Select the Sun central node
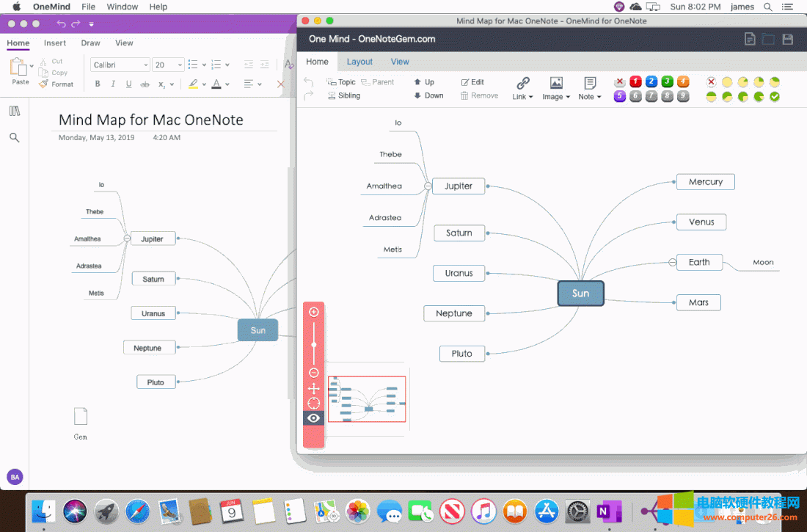The height and width of the screenshot is (532, 807). 580,294
